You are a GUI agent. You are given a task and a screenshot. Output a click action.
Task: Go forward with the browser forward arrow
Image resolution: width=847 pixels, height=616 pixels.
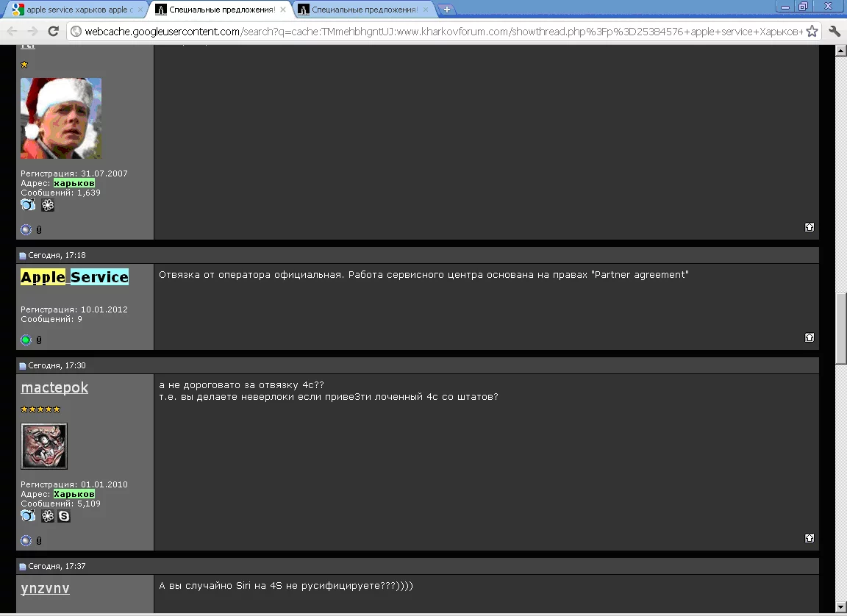pos(32,32)
